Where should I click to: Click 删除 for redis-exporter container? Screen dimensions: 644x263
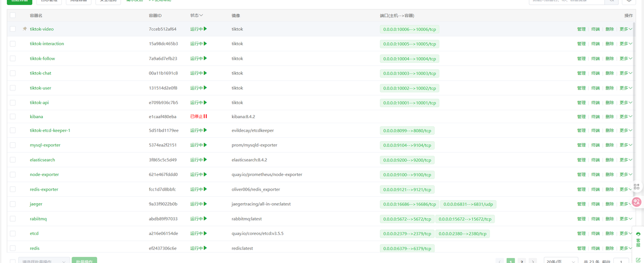(x=610, y=189)
